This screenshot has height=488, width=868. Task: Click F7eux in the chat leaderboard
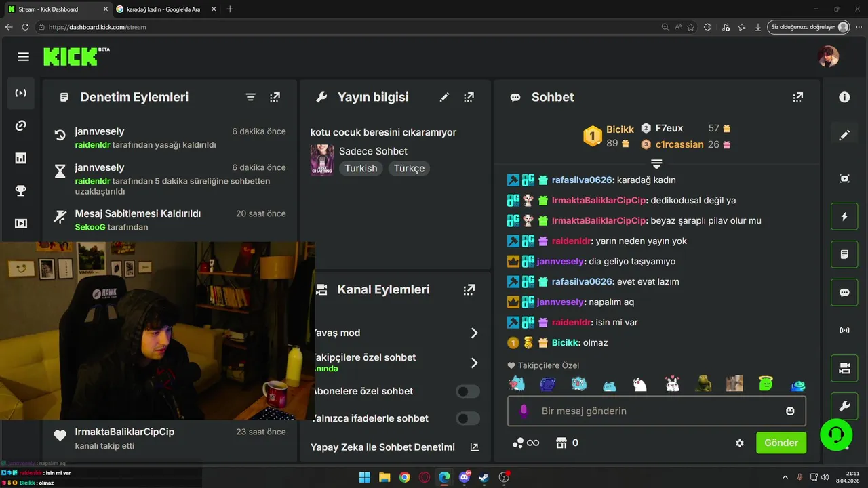click(x=669, y=128)
